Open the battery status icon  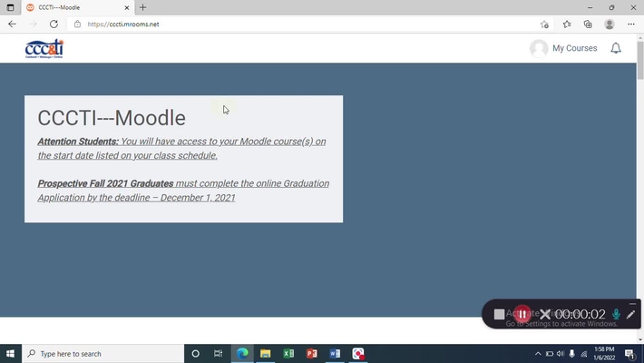coord(549,354)
